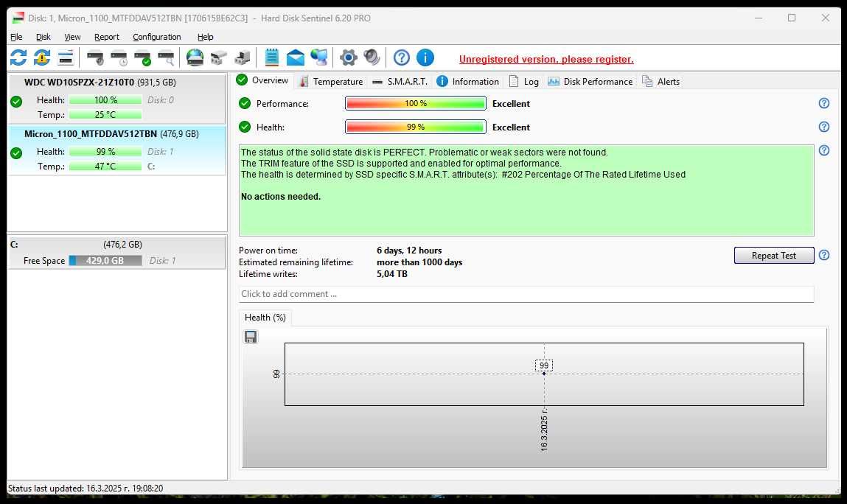Viewport: 847px width, 504px height.
Task: Click the 'Status last updated' status bar text
Action: pyautogui.click(x=86, y=489)
